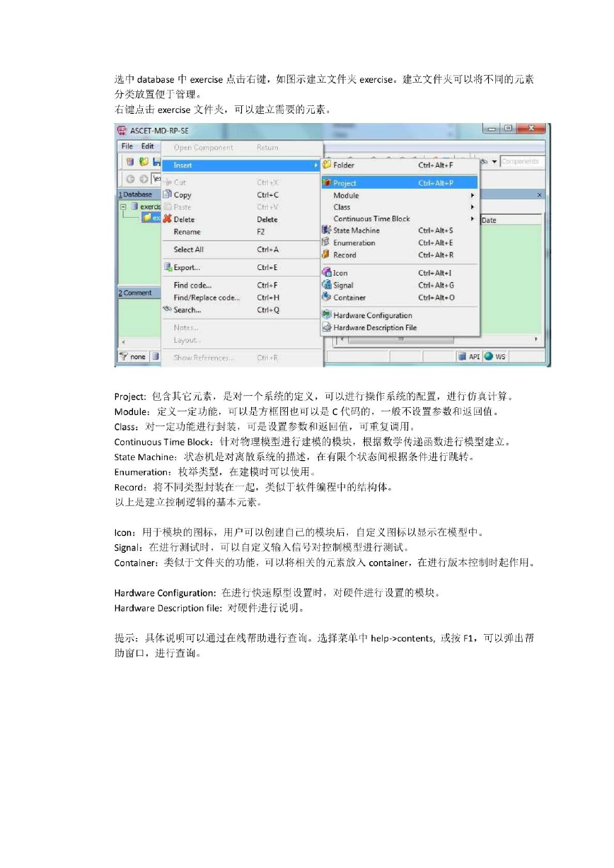Expand the Class submenu arrow
The height and width of the screenshot is (868, 614).
(472, 207)
